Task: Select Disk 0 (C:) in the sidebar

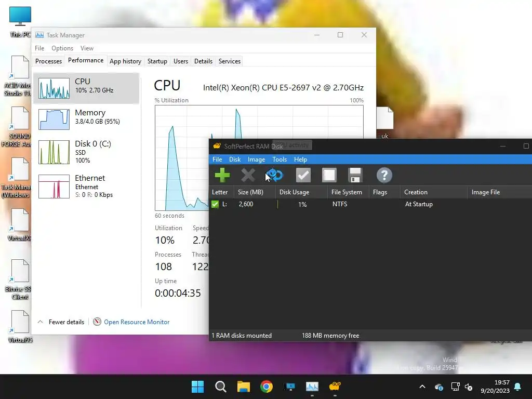Action: pos(86,152)
